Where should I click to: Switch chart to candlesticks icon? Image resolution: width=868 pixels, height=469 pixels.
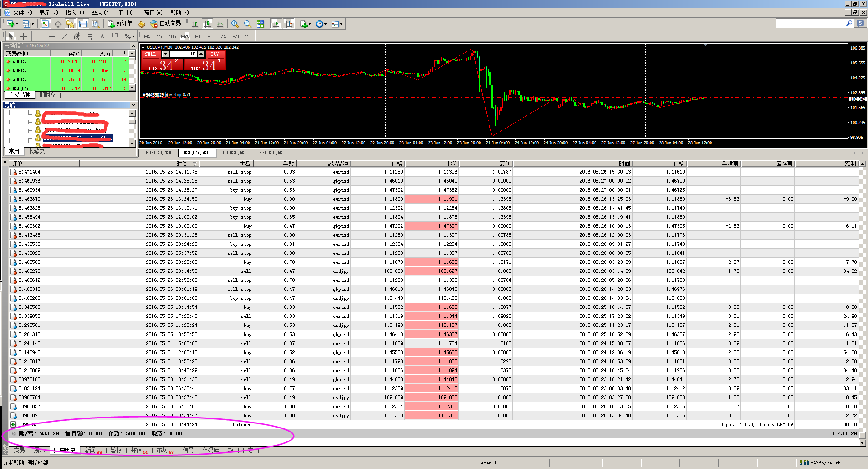pyautogui.click(x=208, y=24)
